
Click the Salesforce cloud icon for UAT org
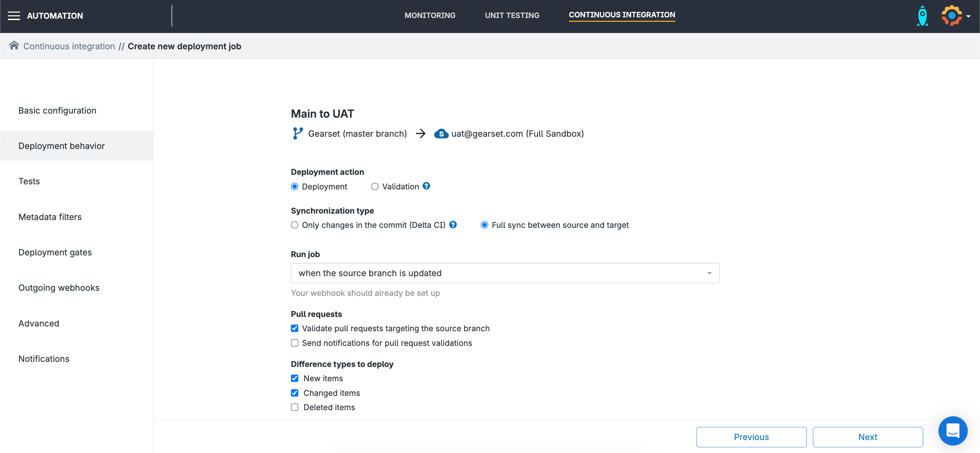tap(441, 134)
